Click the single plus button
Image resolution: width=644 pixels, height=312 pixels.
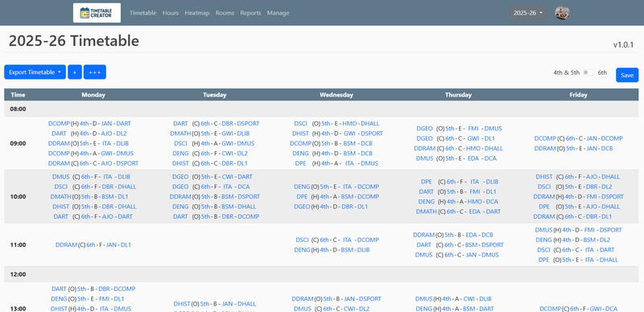(75, 72)
